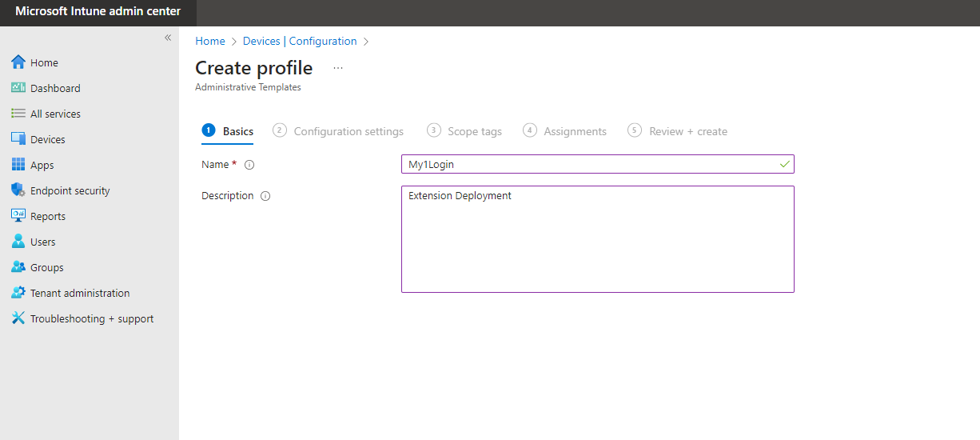Screen dimensions: 980x440
Task: Open Tenant administration in the sidebar
Action: [80, 293]
